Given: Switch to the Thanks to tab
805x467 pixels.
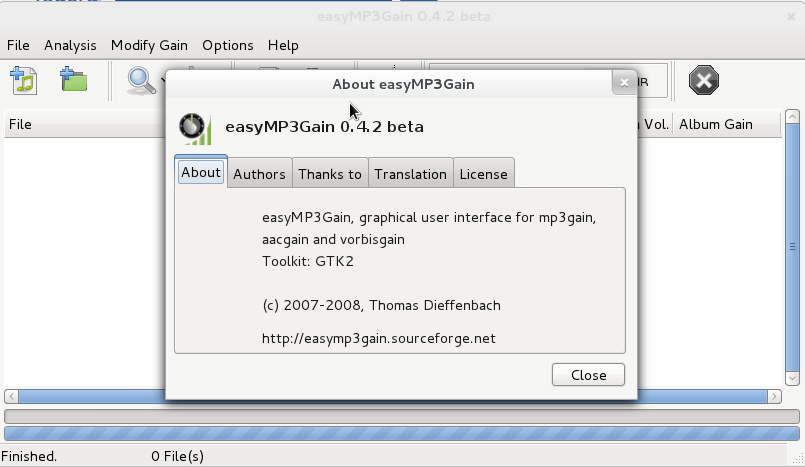Looking at the screenshot, I should (x=330, y=174).
